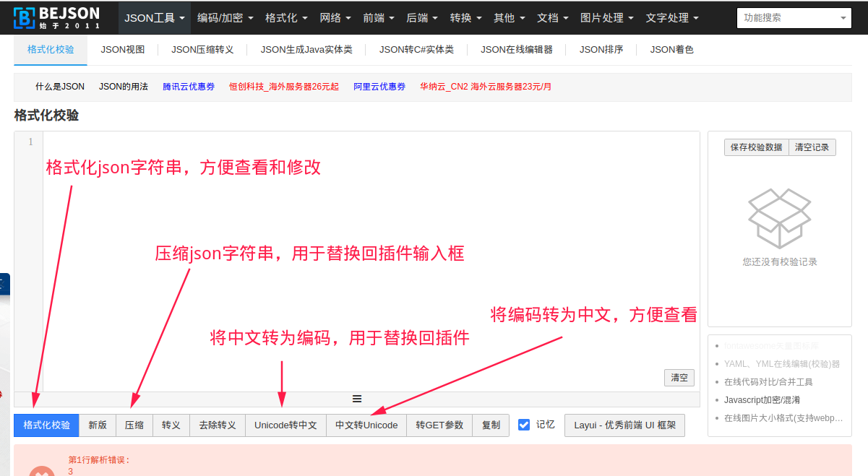The height and width of the screenshot is (476, 868).
Task: Open the 阿里云优惠券 link
Action: point(379,87)
